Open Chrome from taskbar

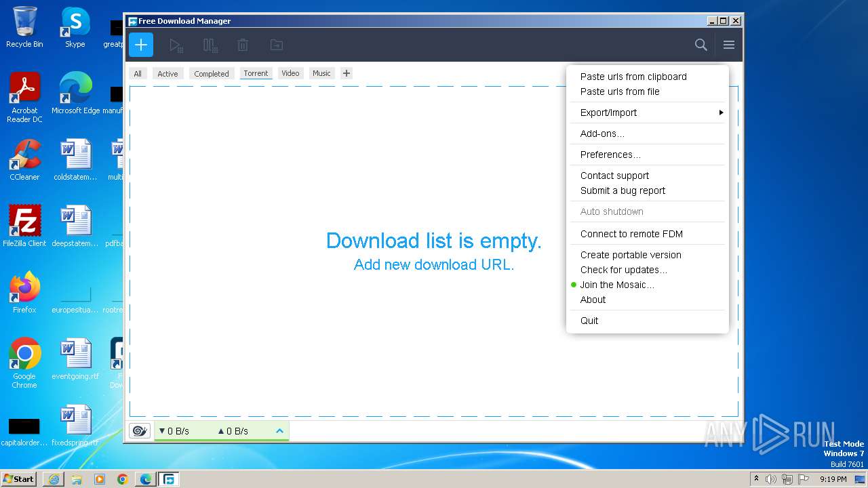pyautogui.click(x=123, y=479)
